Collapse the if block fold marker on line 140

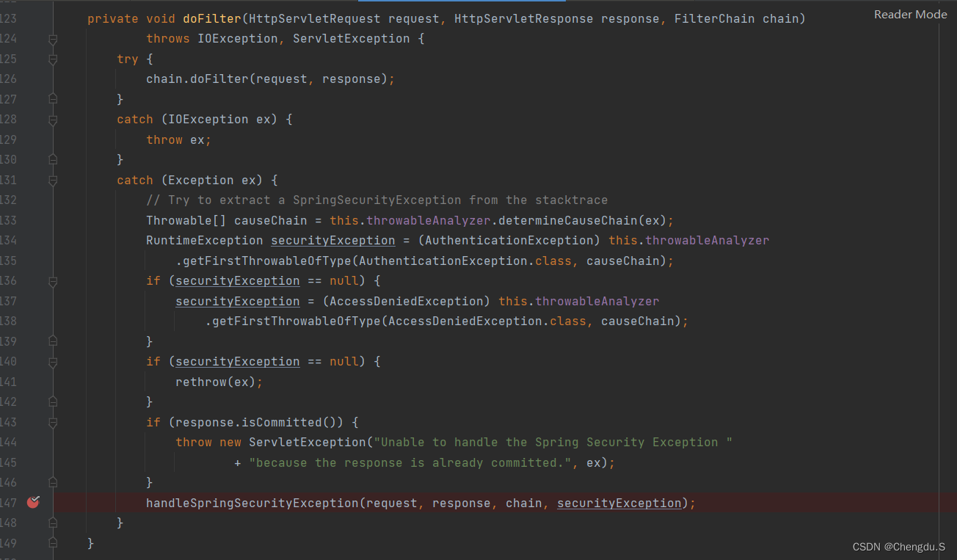point(52,361)
